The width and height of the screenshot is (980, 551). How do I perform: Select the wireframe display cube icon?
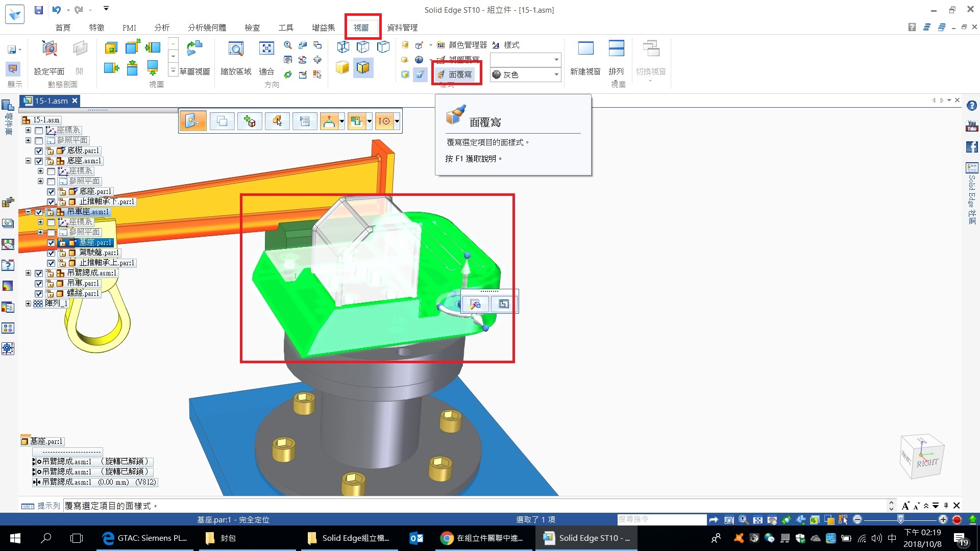344,47
